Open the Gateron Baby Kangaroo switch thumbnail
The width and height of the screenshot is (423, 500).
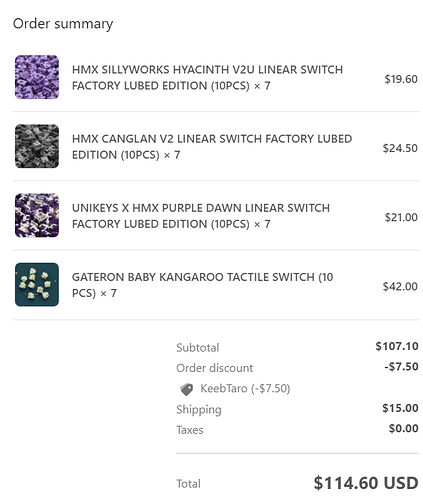[37, 284]
